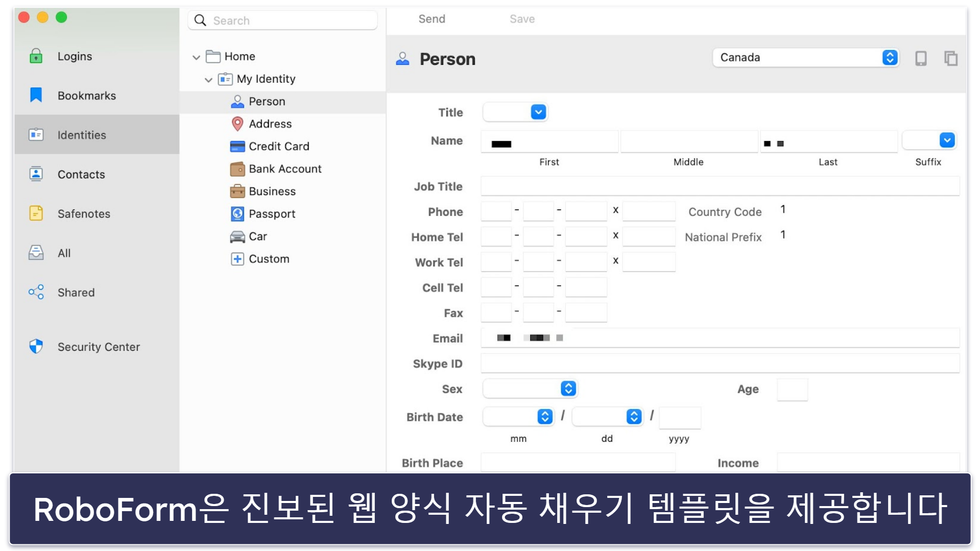Image resolution: width=980 pixels, height=551 pixels.
Task: Click the Custom plus icon
Action: [x=237, y=259]
